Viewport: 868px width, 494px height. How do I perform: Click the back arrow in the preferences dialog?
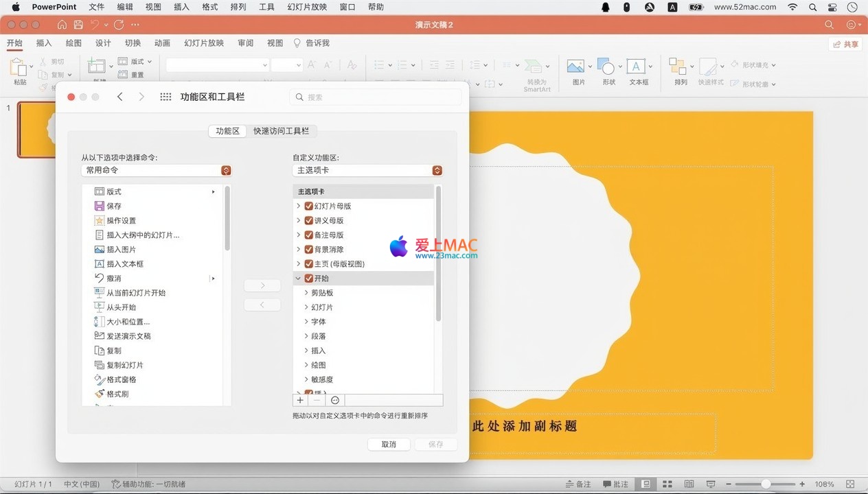[120, 97]
